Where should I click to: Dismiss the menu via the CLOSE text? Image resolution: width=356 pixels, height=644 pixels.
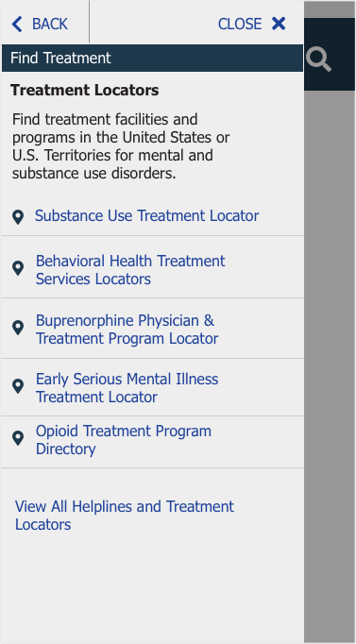click(240, 25)
